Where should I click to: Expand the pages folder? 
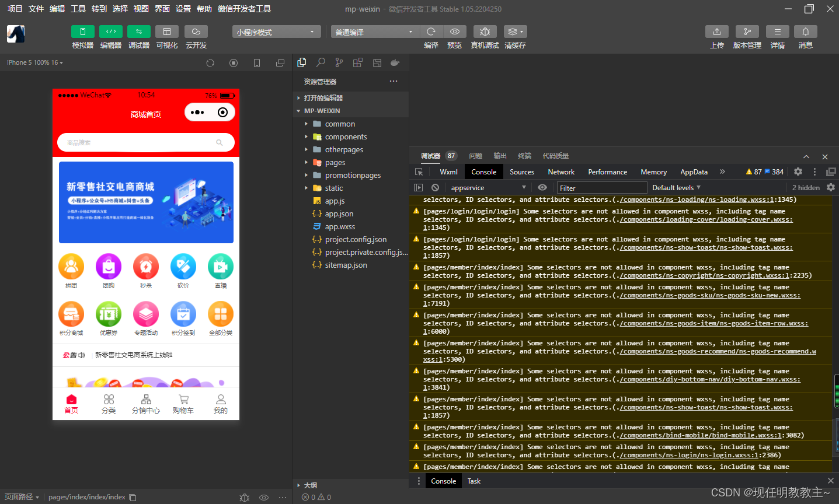[350, 162]
